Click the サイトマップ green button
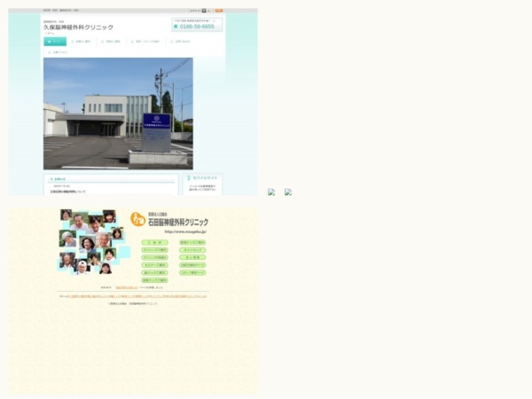Screen dimensions: 532x399 point(192,250)
